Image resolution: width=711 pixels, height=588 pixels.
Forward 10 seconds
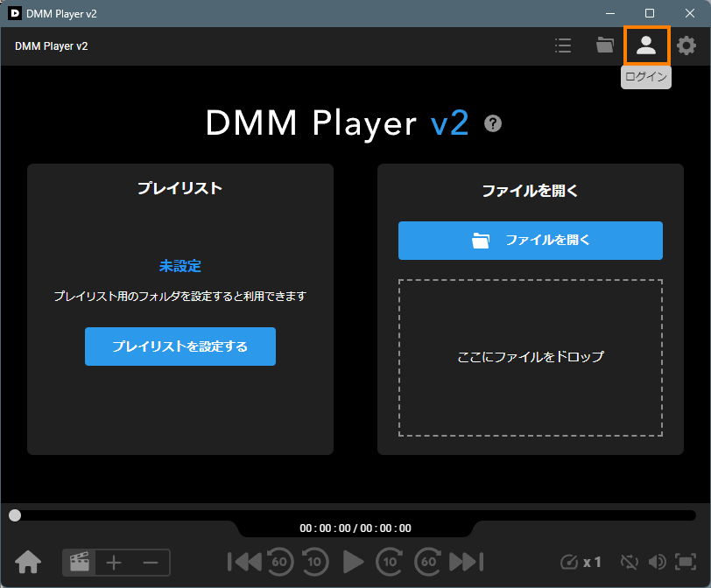(x=390, y=562)
